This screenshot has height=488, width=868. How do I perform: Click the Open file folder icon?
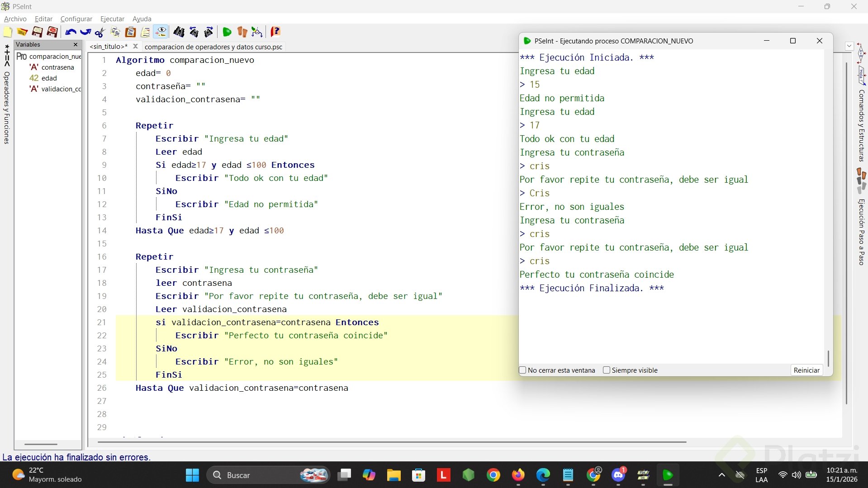(22, 32)
